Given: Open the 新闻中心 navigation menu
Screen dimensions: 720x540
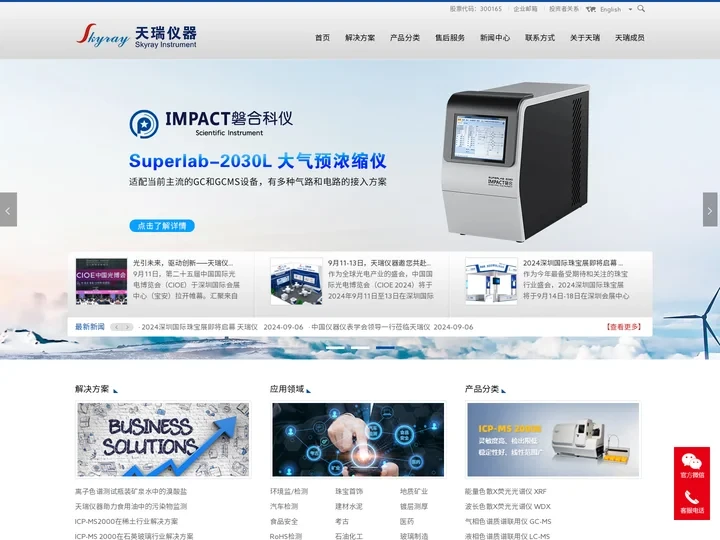Looking at the screenshot, I should pos(495,38).
